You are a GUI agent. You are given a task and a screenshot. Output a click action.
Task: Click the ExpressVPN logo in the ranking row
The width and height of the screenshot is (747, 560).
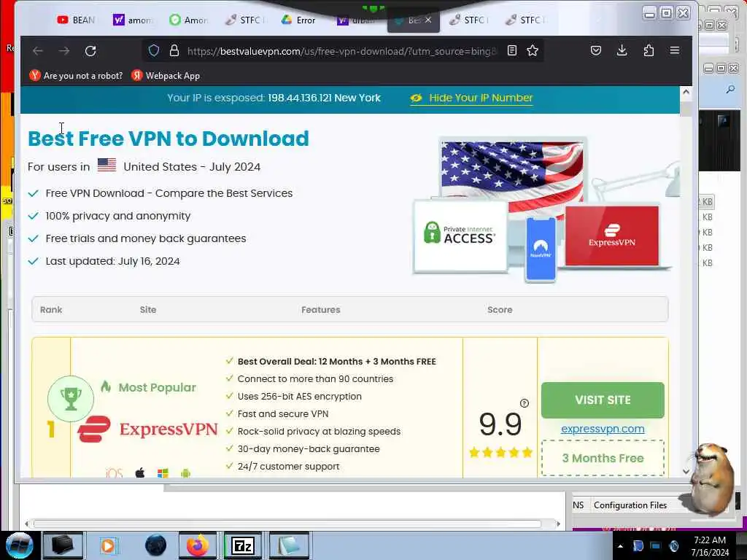[x=147, y=429]
